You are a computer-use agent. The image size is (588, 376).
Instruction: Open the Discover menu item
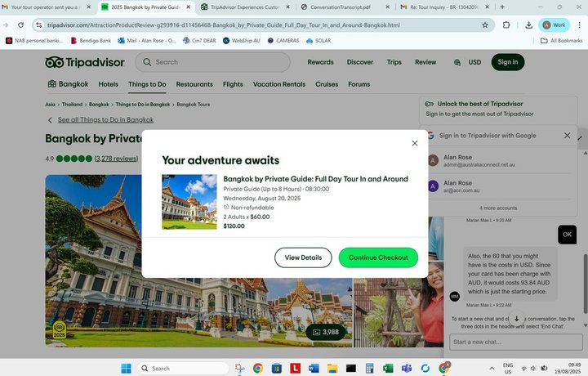(360, 62)
